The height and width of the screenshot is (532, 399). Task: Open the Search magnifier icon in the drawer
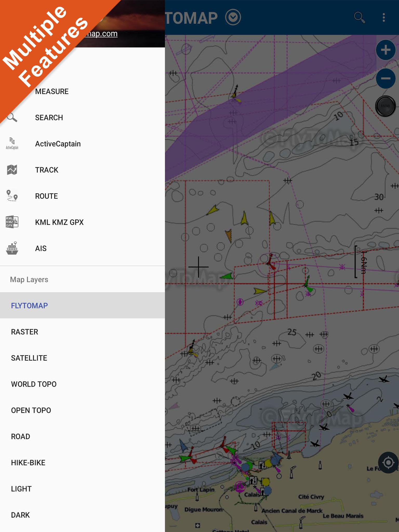pos(12,118)
